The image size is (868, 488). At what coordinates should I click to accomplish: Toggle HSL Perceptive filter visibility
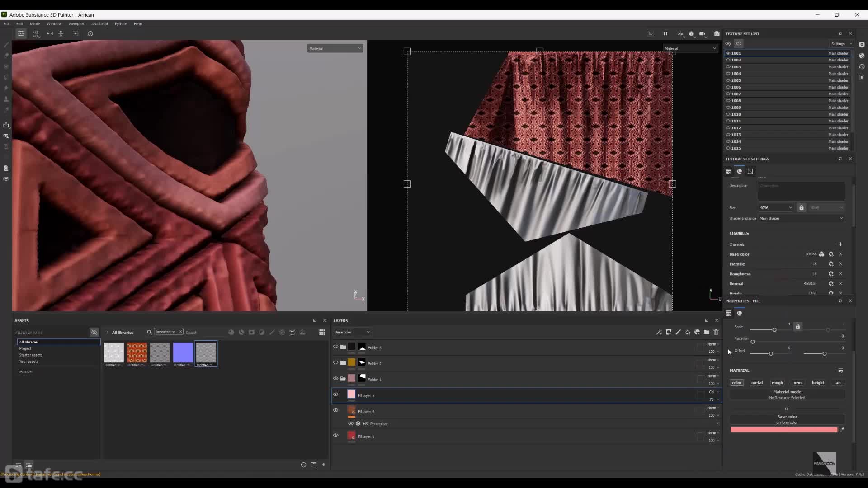pyautogui.click(x=351, y=423)
